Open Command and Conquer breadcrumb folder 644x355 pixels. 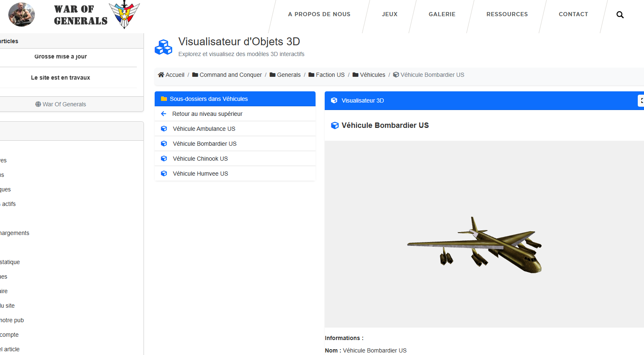pos(227,75)
